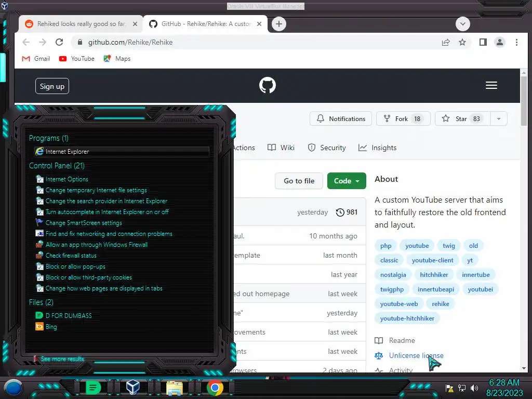Screen dimensions: 532x399
Task: Open File Explorer from the taskbar
Action: point(175,388)
